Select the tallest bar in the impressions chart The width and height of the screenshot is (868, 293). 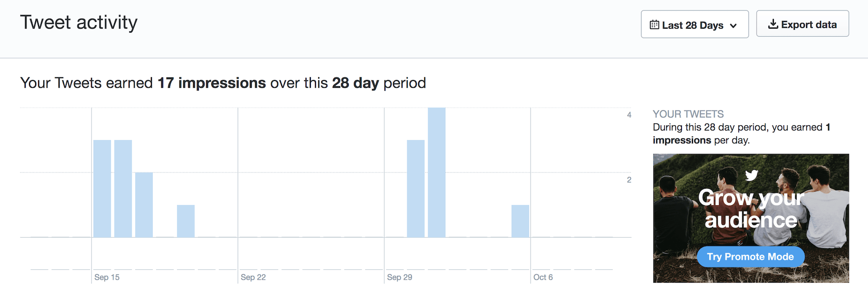point(436,172)
